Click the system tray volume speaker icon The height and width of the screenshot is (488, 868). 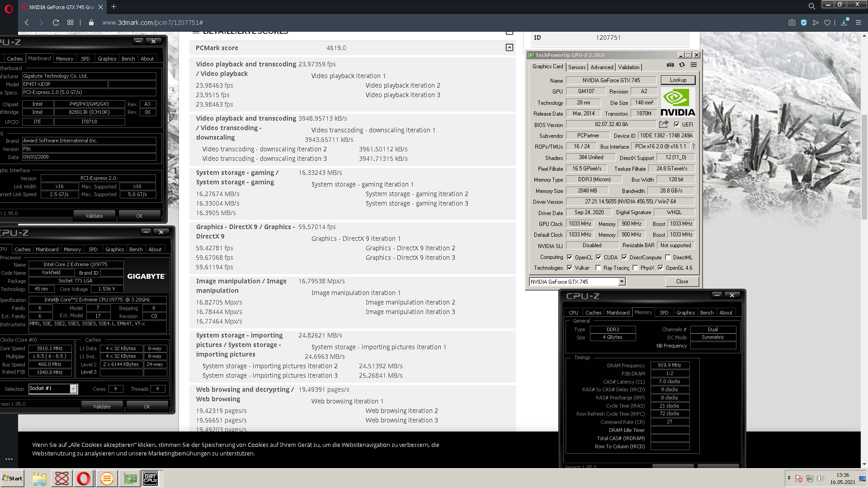tap(821, 478)
